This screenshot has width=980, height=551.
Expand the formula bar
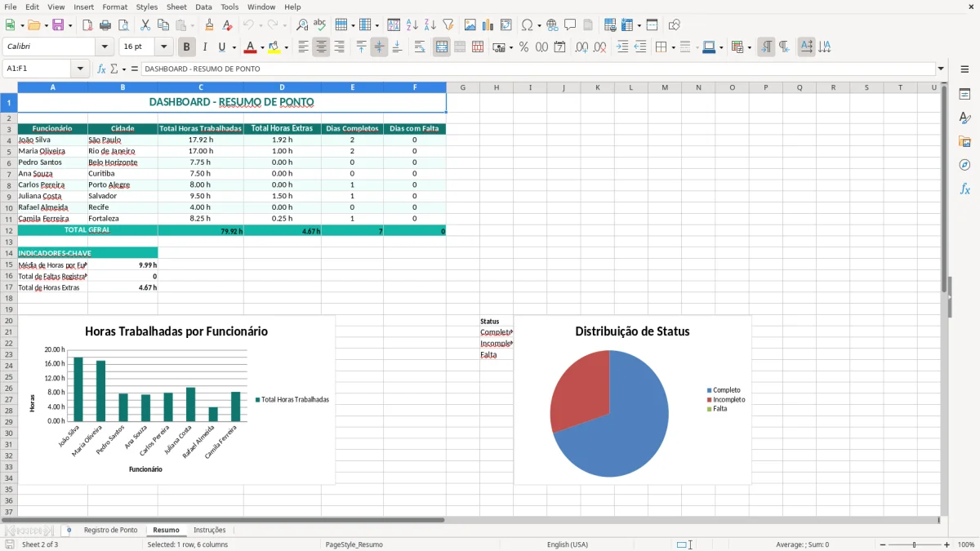[x=941, y=69]
